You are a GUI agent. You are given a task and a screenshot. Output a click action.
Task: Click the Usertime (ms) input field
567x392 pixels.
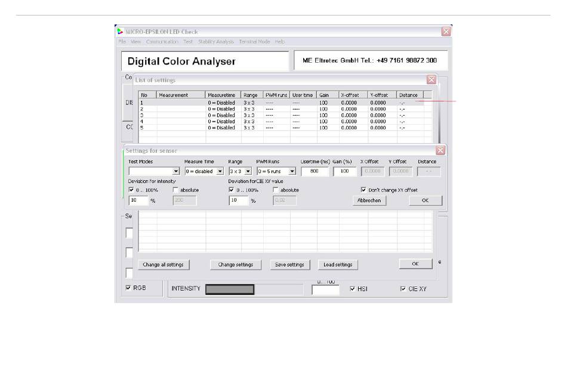(315, 171)
